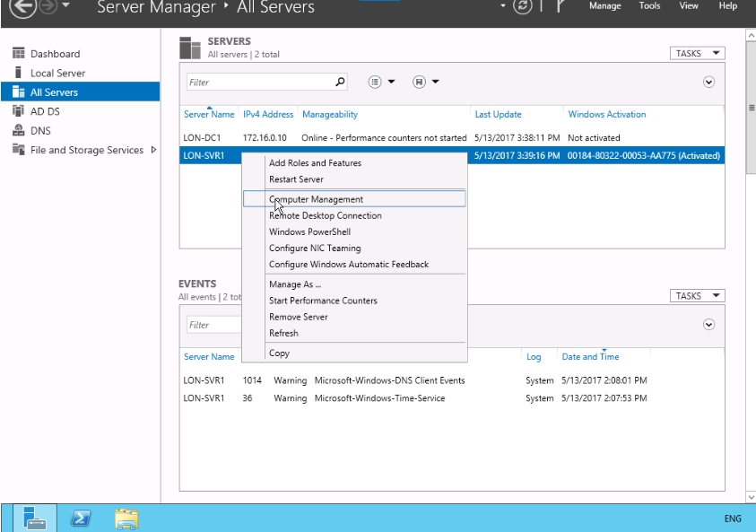
Task: Select the LON-DC1 server row
Action: click(x=452, y=138)
